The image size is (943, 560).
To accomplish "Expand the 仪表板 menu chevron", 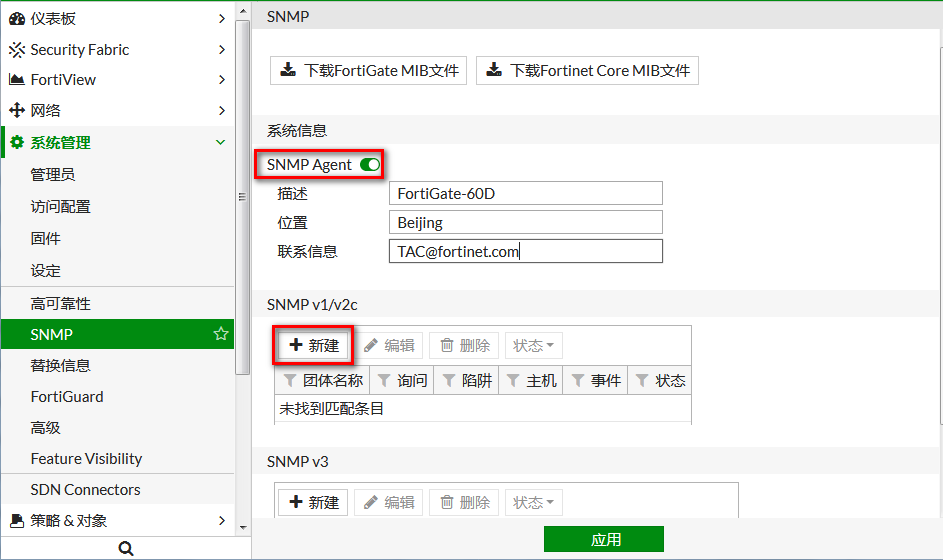I will (221, 19).
